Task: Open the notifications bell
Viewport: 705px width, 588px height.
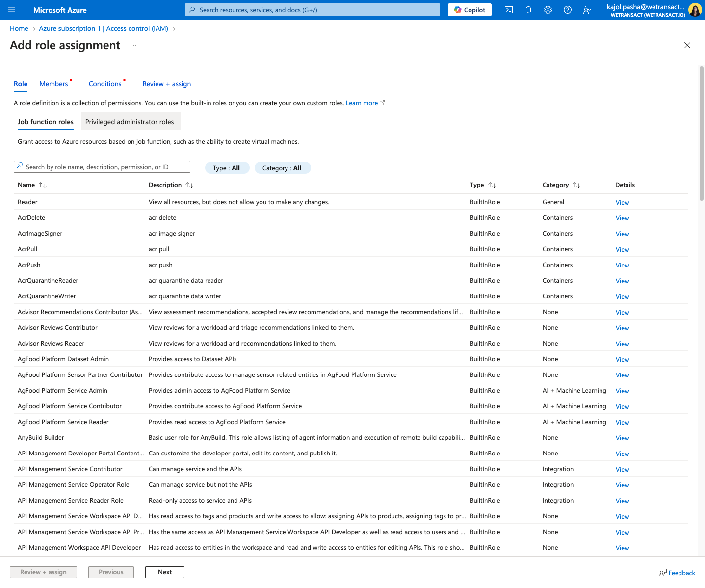Action: pos(528,10)
